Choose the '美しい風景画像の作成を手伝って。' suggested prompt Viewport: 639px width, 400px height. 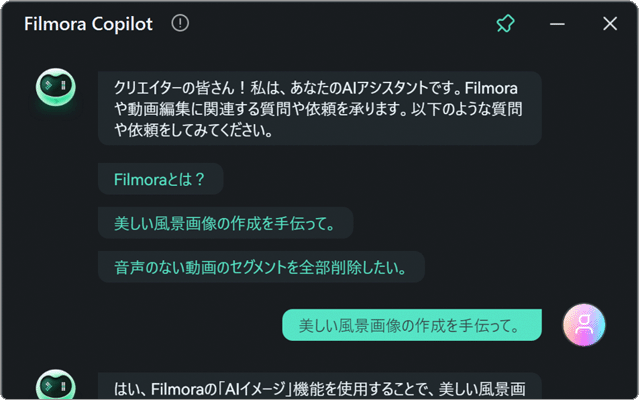click(225, 223)
